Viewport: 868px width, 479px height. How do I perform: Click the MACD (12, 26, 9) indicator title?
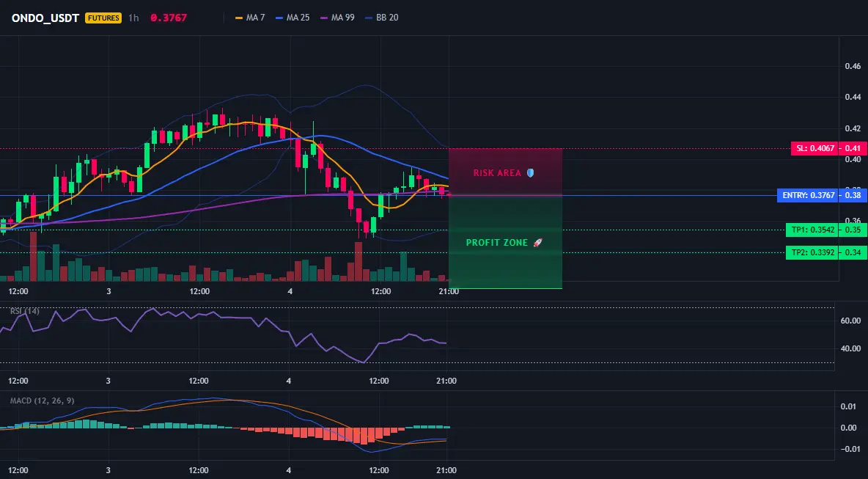[x=42, y=401]
